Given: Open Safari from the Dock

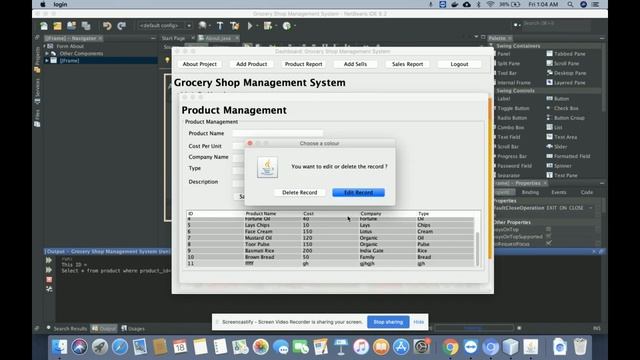Looking at the screenshot, I should click(120, 347).
